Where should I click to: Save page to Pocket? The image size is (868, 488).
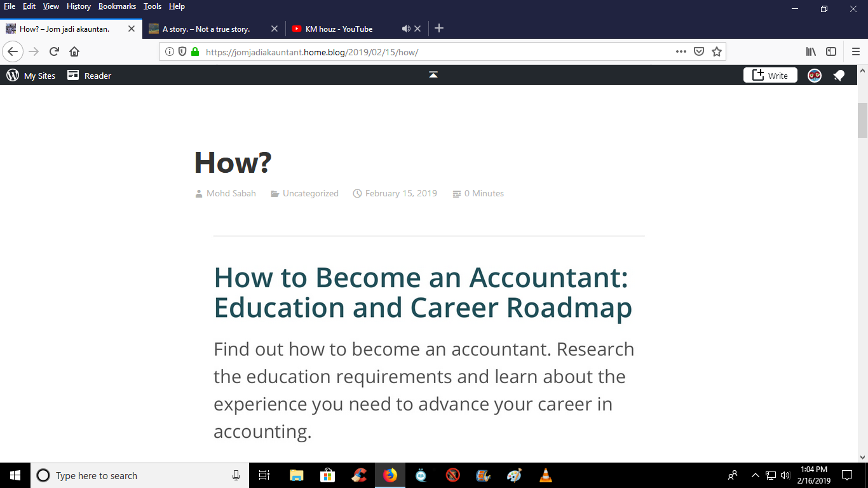[x=699, y=52]
